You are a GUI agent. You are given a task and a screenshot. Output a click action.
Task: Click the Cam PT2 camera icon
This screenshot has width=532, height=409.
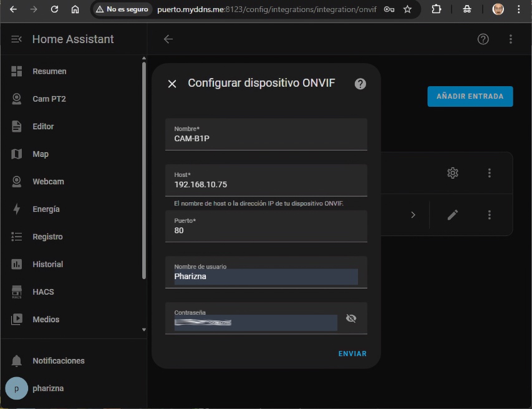coord(16,99)
